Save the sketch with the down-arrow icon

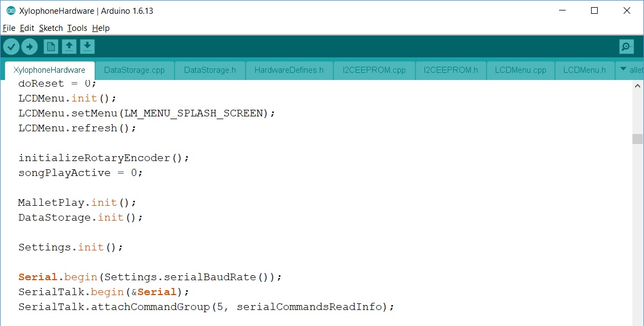[87, 47]
